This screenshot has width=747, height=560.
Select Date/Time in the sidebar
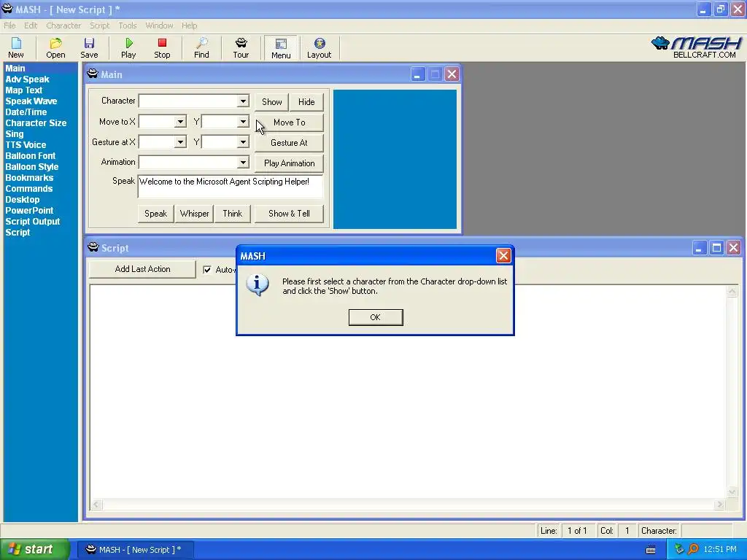tap(26, 112)
